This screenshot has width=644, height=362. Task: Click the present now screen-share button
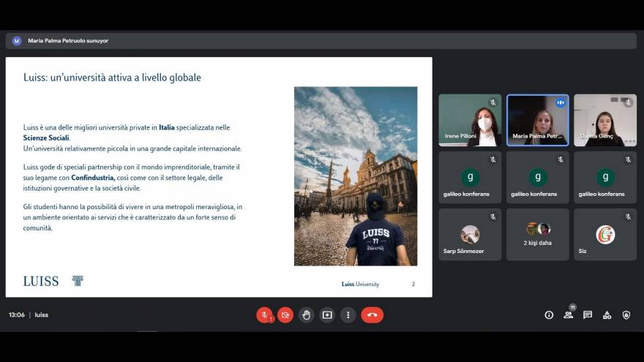[327, 314]
